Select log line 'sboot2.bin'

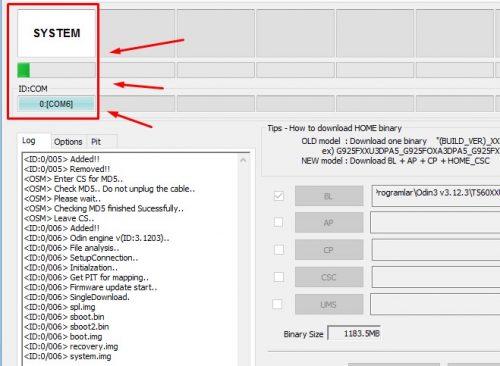pyautogui.click(x=67, y=327)
